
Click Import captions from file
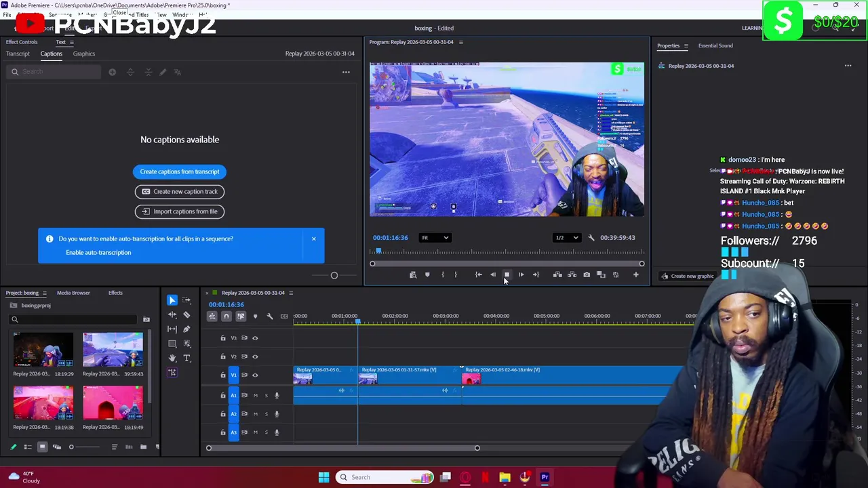point(180,211)
